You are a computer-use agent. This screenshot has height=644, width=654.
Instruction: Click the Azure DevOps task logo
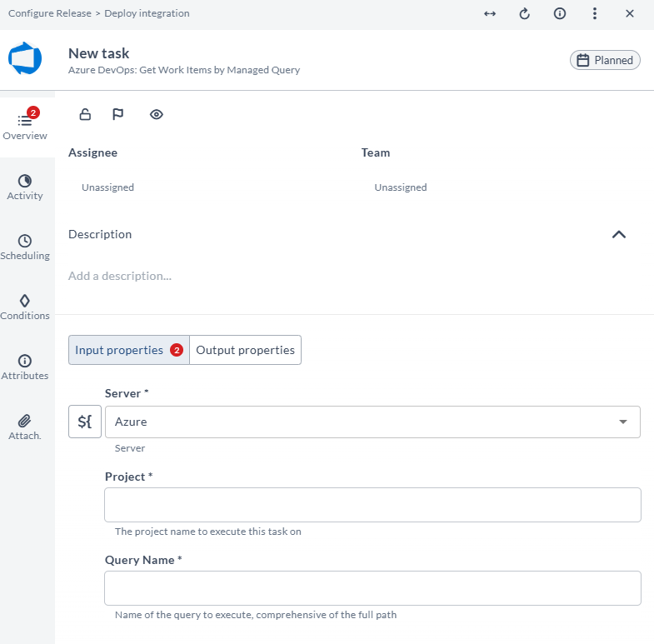(25, 59)
